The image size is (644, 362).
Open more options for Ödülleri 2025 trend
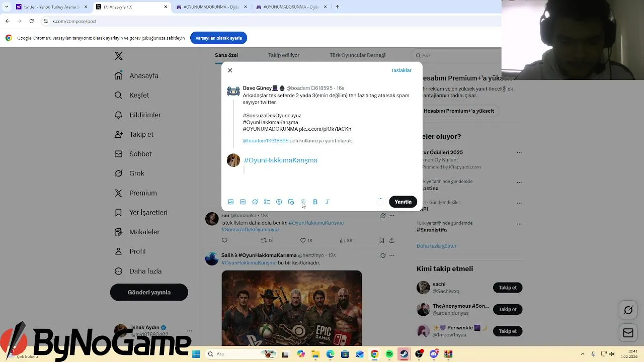coord(519,152)
